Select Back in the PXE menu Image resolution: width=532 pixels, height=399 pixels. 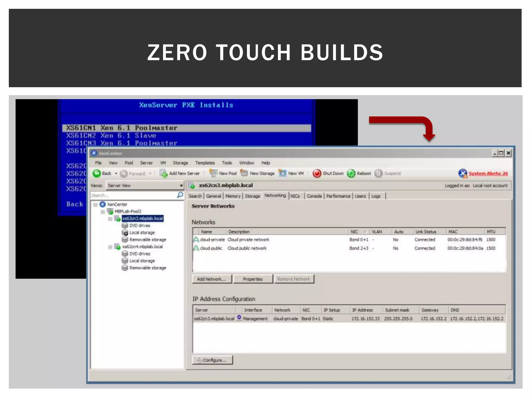pyautogui.click(x=75, y=204)
